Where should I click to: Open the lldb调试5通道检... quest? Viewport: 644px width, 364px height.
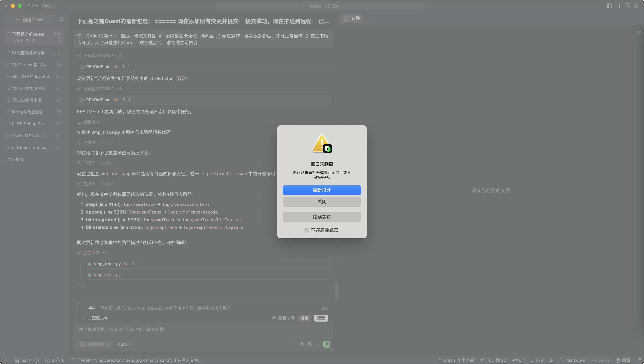[34, 112]
